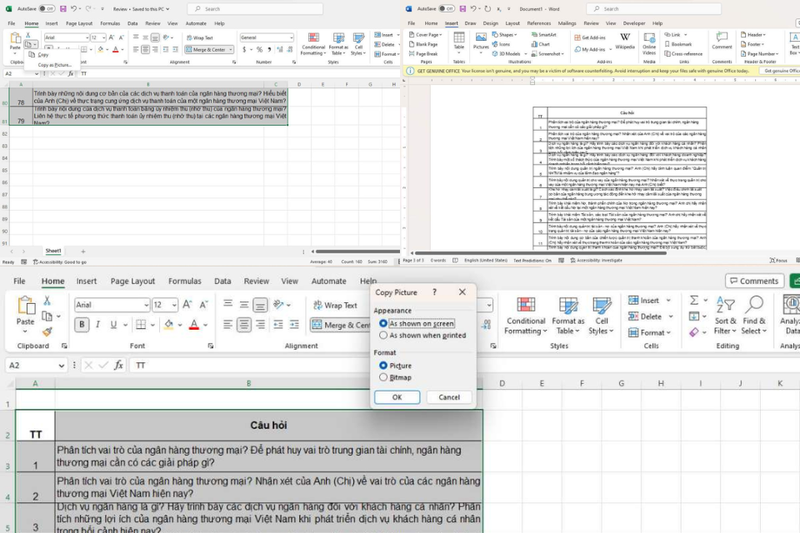
Task: Open the Shapes dropdown in Word ribbon
Action: [x=505, y=35]
